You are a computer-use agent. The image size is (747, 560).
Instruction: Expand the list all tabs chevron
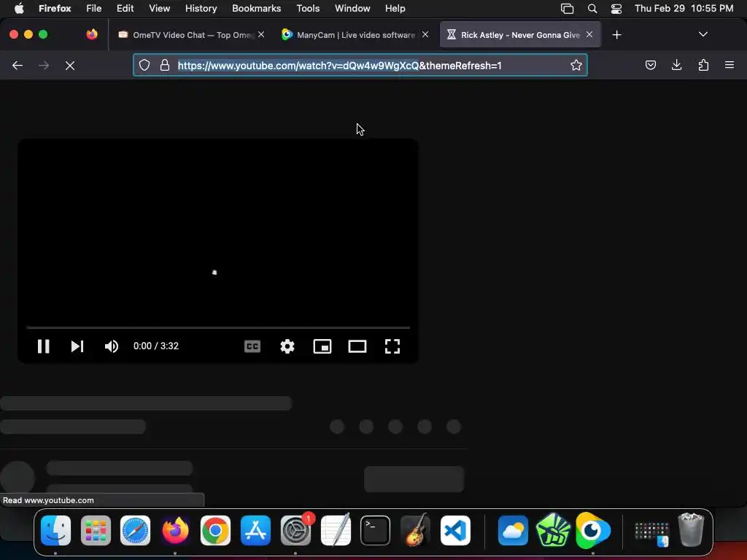pos(703,34)
